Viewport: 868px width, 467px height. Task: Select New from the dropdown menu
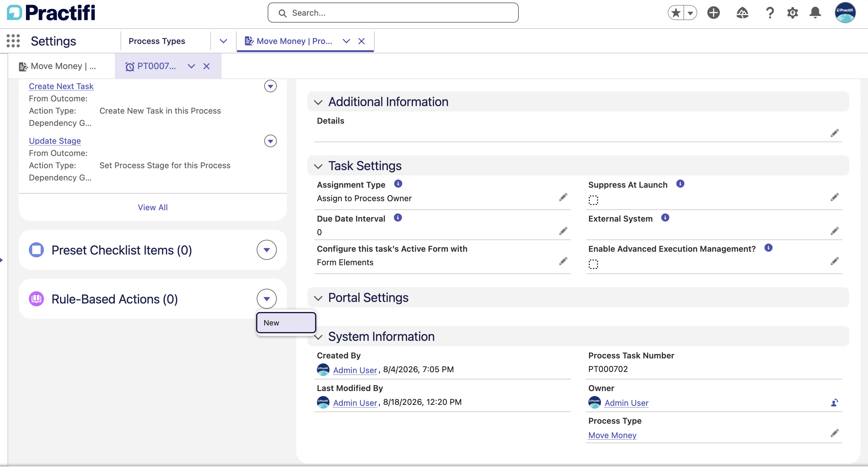pyautogui.click(x=286, y=323)
